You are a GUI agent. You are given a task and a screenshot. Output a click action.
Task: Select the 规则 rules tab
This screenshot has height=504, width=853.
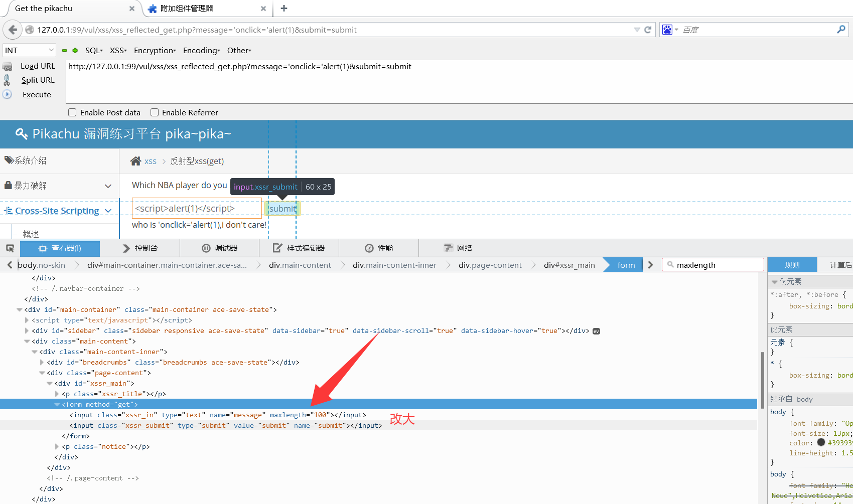tap(792, 265)
